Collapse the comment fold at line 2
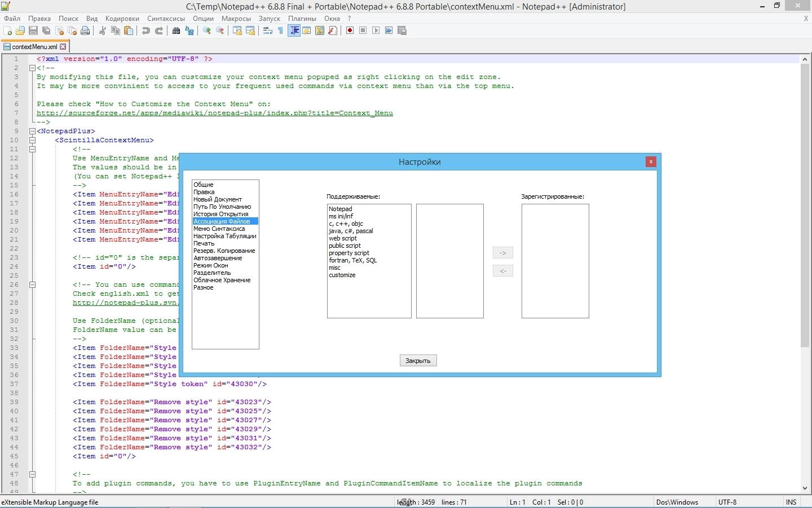Viewport: 812px width, 508px height. tap(32, 68)
